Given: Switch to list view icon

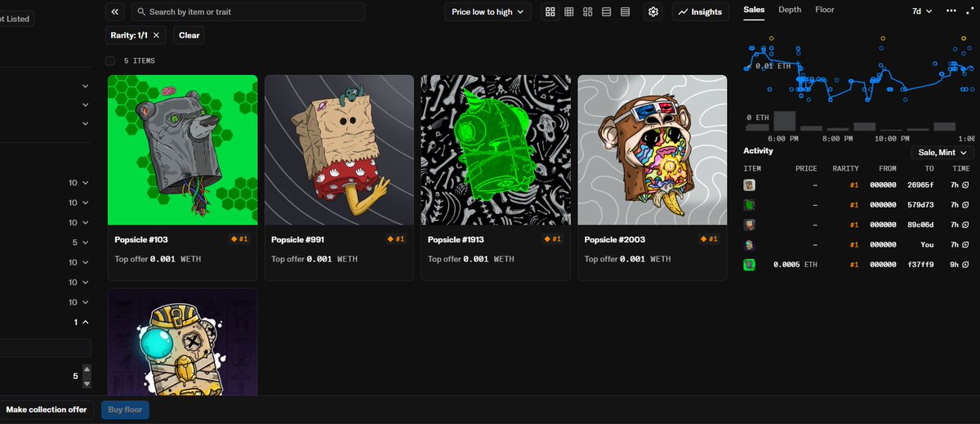Looking at the screenshot, I should [607, 11].
